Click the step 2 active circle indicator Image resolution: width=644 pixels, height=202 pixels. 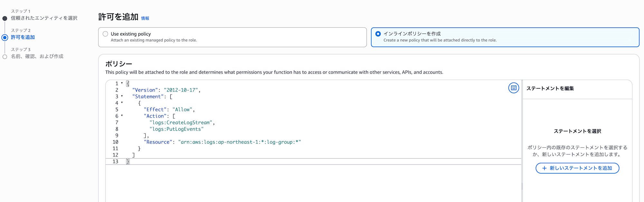point(5,37)
